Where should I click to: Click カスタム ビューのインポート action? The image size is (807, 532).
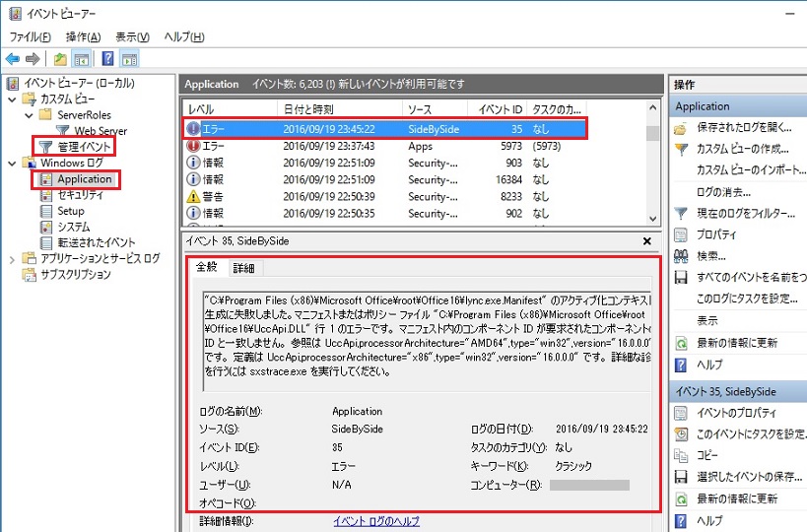[752, 169]
